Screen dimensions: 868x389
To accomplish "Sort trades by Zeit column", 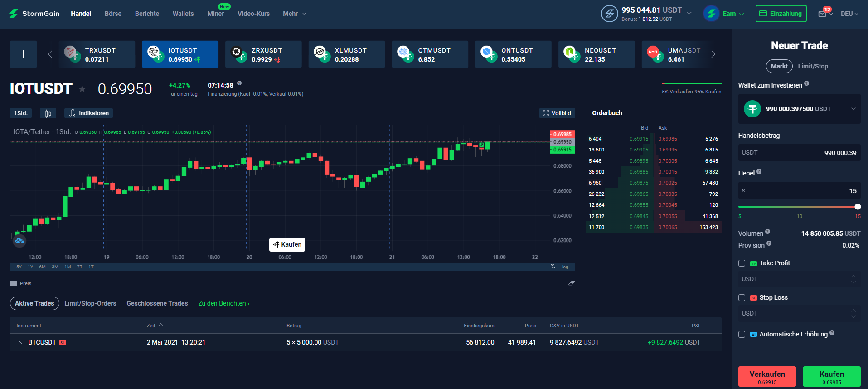I will coord(155,326).
